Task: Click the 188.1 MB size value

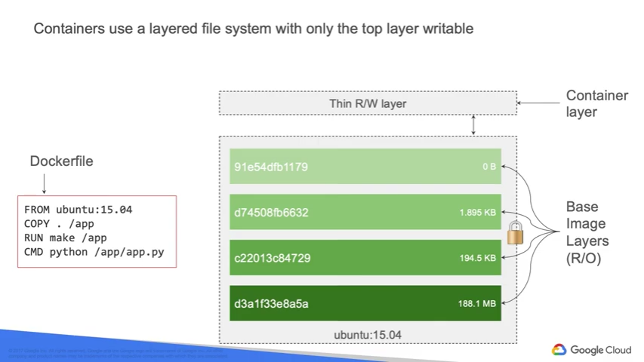Action: point(477,303)
